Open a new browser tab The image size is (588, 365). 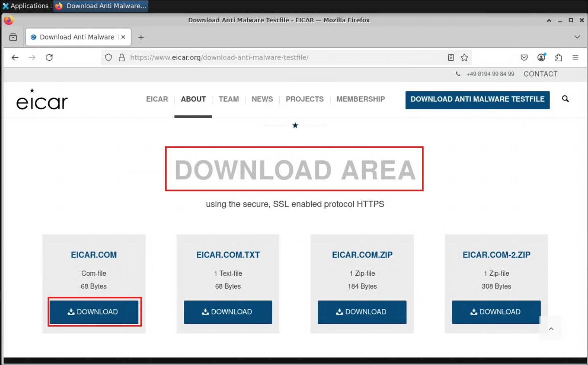click(141, 37)
